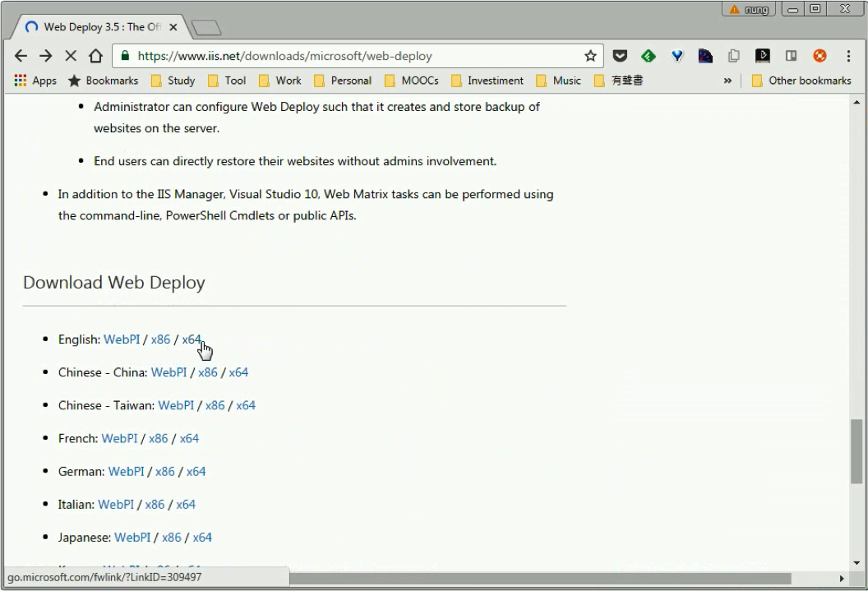Download Japanese x86 link
Image resolution: width=868 pixels, height=591 pixels.
(172, 538)
